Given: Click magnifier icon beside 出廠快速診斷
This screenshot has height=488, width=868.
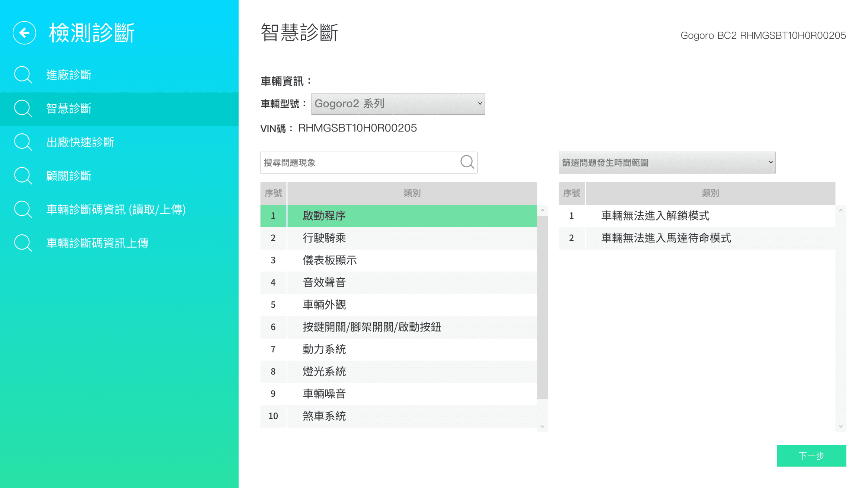Looking at the screenshot, I should (x=23, y=142).
